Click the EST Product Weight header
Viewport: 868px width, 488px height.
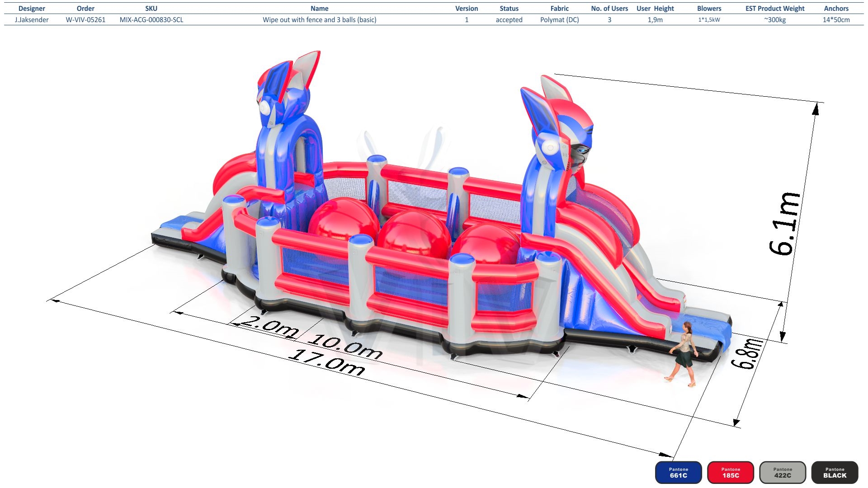pyautogui.click(x=775, y=9)
